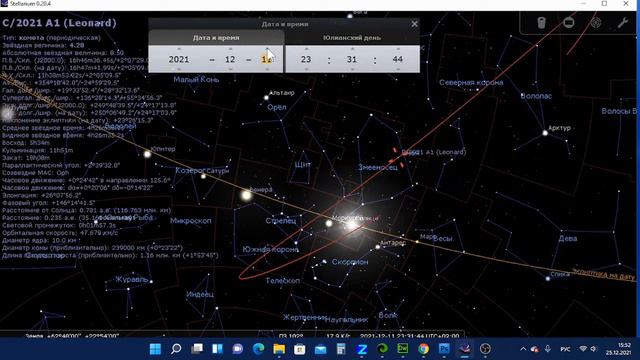Click the Журавль constellation label

[131, 280]
